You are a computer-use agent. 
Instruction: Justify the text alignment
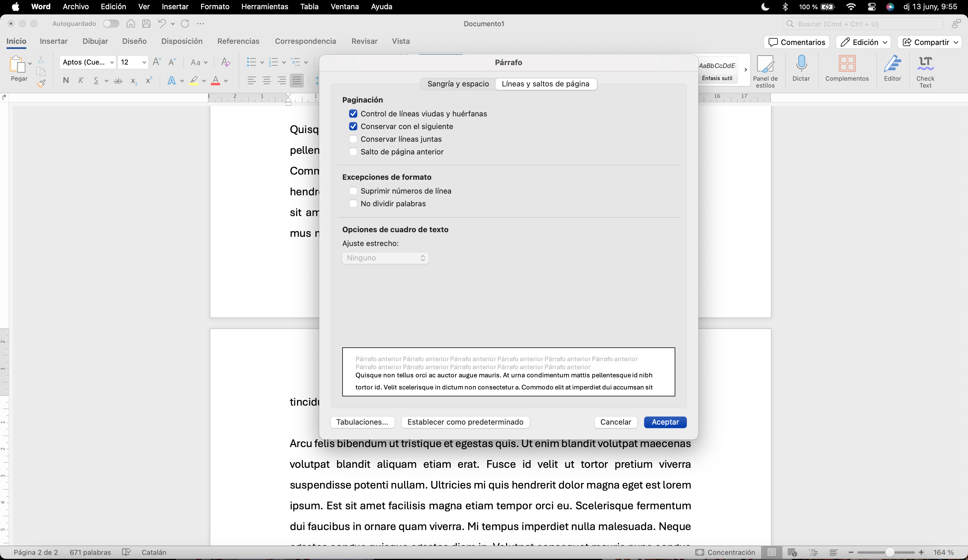296,81
